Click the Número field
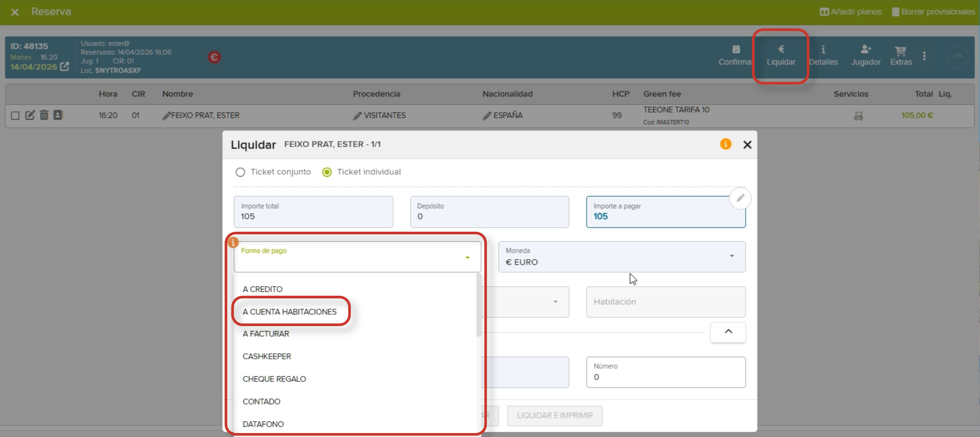The height and width of the screenshot is (437, 980). click(666, 372)
